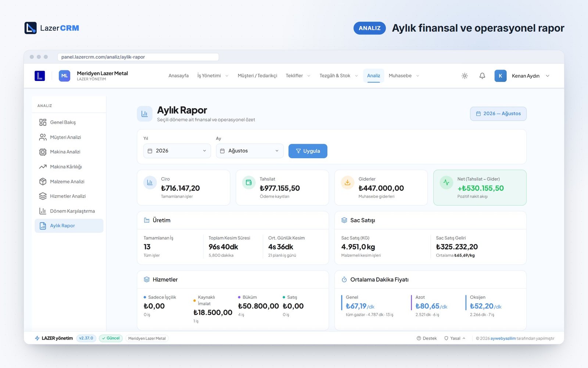
Task: Click the Aylık Rapor header chart icon
Action: 144,114
